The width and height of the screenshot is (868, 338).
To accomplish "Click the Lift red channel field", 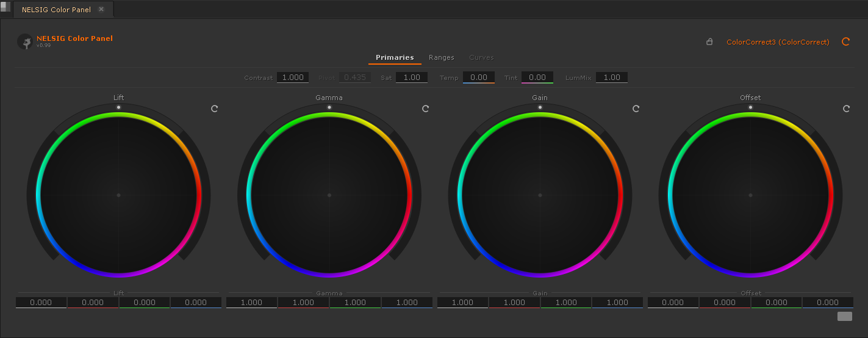I will [x=93, y=303].
